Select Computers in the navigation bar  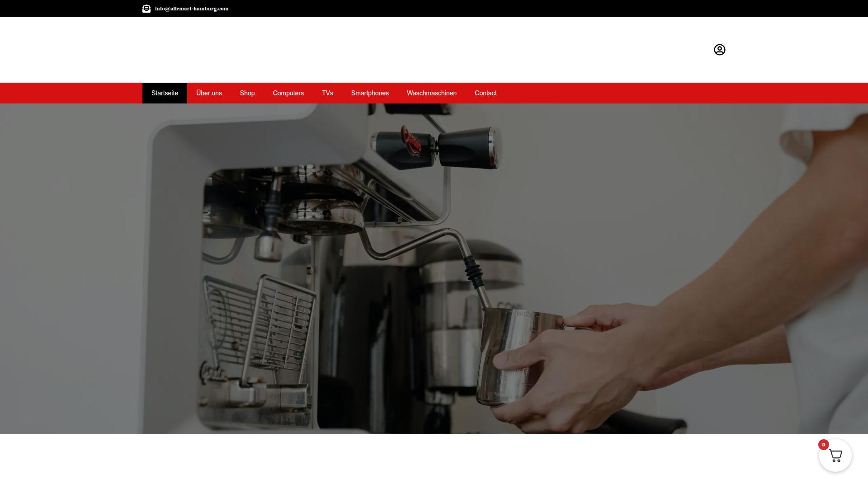(288, 93)
